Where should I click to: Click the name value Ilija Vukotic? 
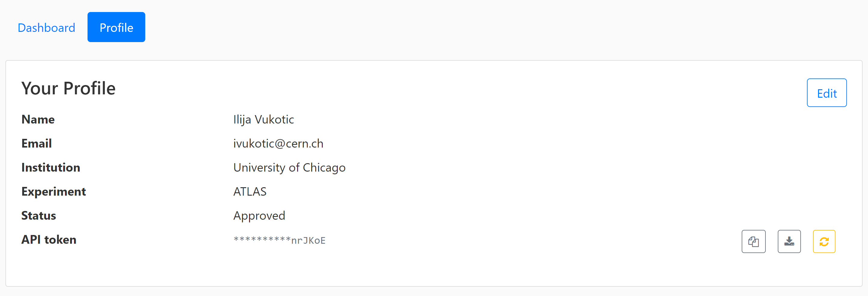pos(263,120)
